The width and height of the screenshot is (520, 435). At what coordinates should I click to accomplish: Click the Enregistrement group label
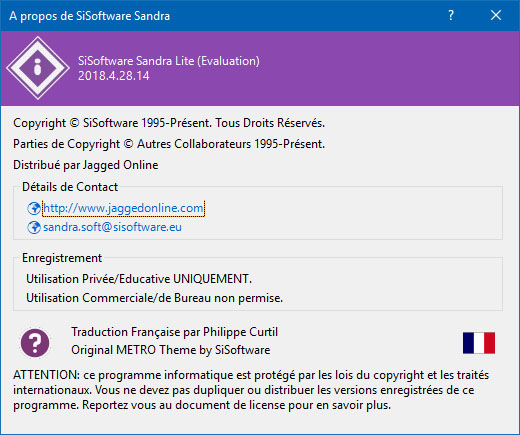pyautogui.click(x=62, y=258)
